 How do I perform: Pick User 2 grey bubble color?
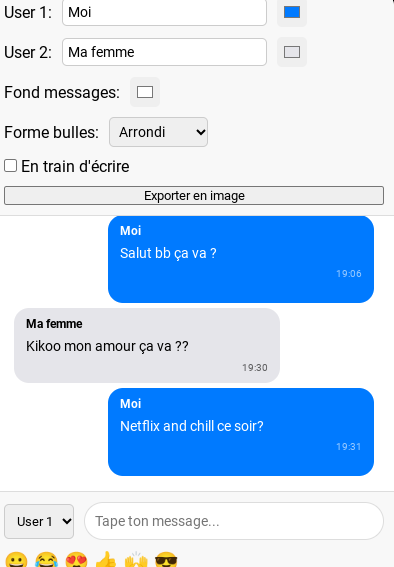click(x=292, y=52)
